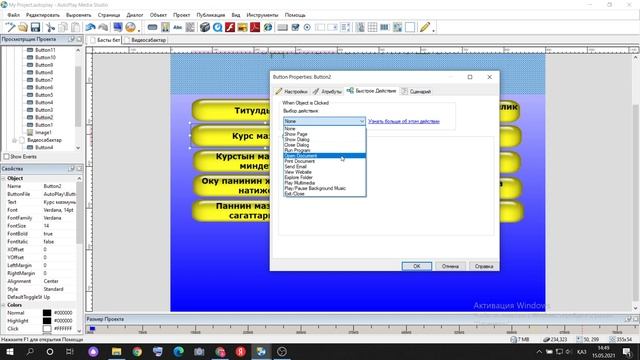The image size is (640, 360).
Task: Click the Отмена button in the dialog
Action: coord(450,266)
